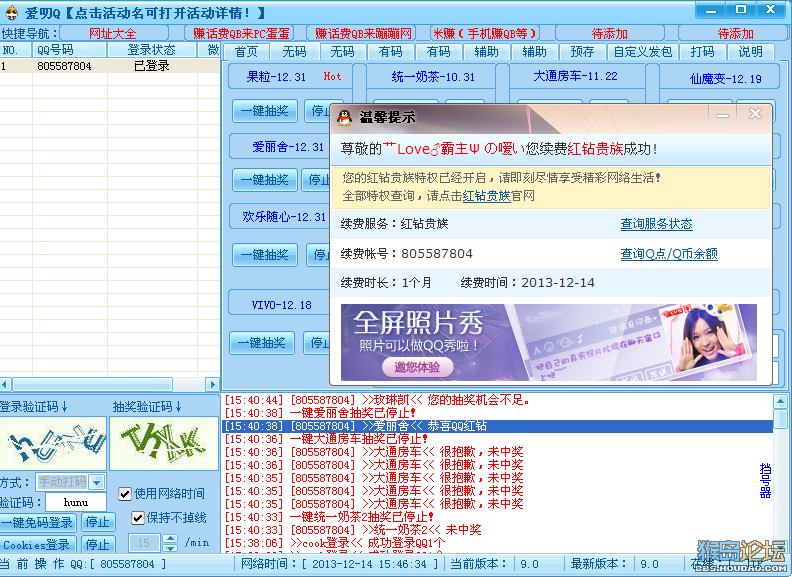Screen dimensions: 792x577
Task: Click the 验证码 input field
Action: (x=76, y=502)
